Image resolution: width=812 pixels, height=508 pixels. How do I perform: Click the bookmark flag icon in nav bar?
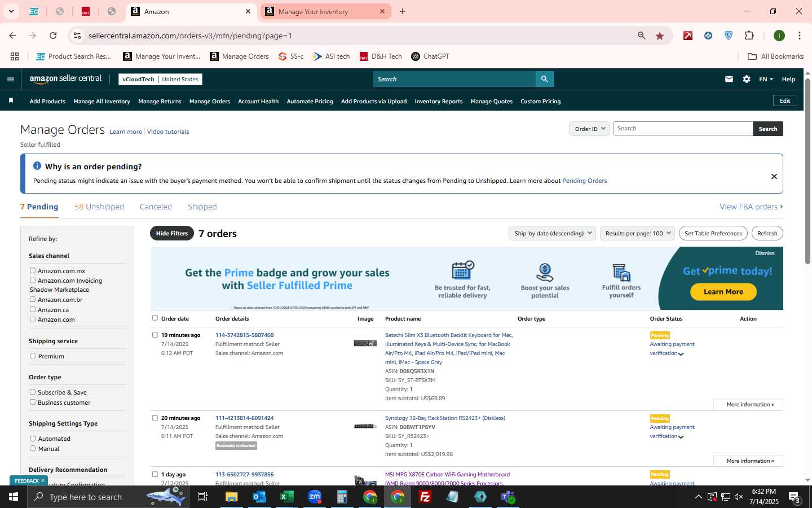coord(11,101)
